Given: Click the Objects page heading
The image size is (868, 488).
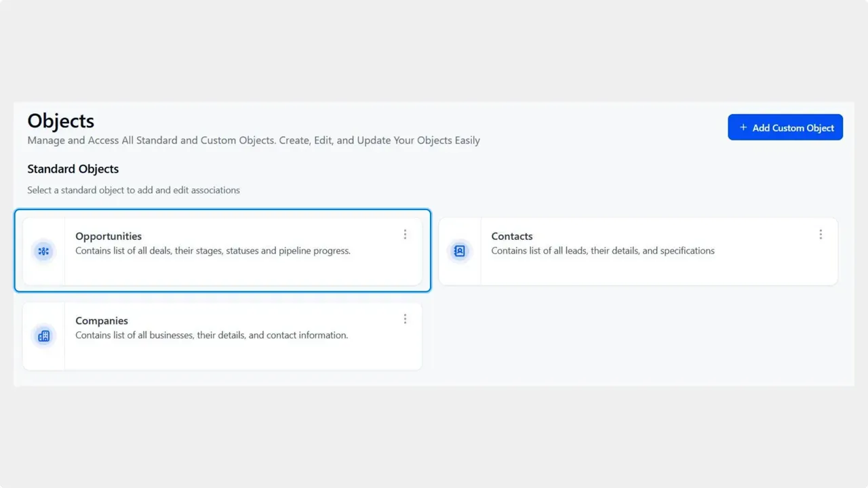Looking at the screenshot, I should 60,121.
